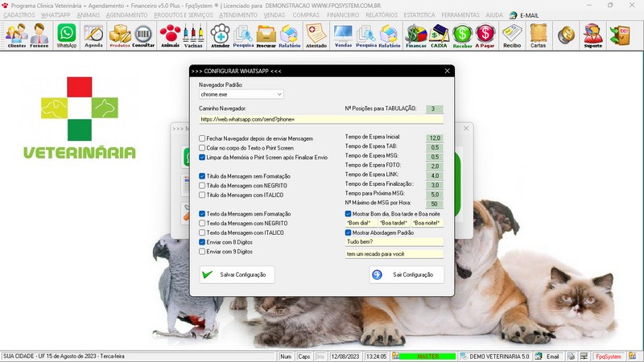The width and height of the screenshot is (644, 362).
Task: Close the Configurar WhatsApp dialog
Action: pyautogui.click(x=448, y=71)
